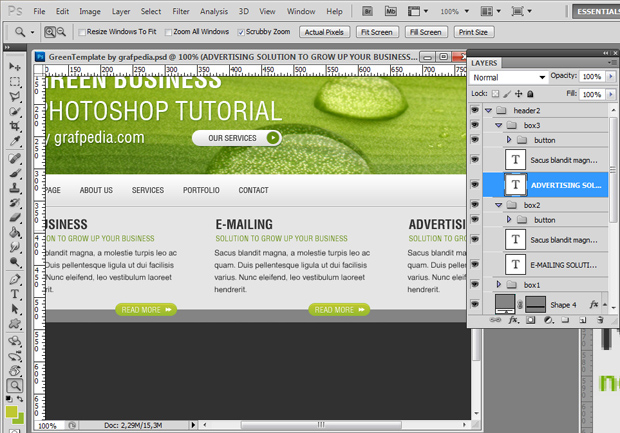Viewport: 620px width, 433px height.
Task: Create new adjustment layer from panel bottom
Action: [x=548, y=320]
